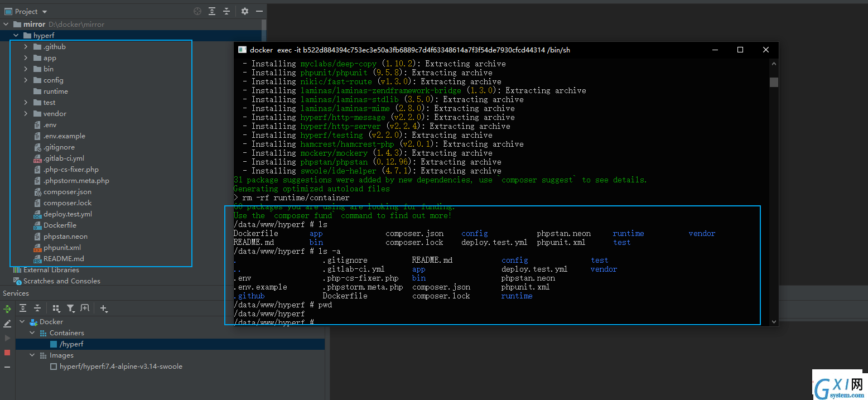Stop the container with red square
Viewport: 868px width, 400px height.
point(7,353)
